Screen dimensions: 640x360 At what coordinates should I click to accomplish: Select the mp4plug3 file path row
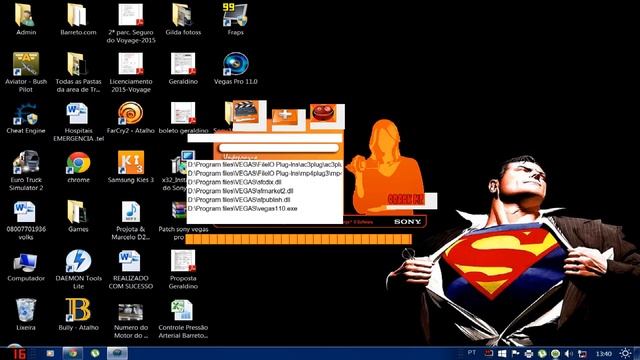point(264,173)
